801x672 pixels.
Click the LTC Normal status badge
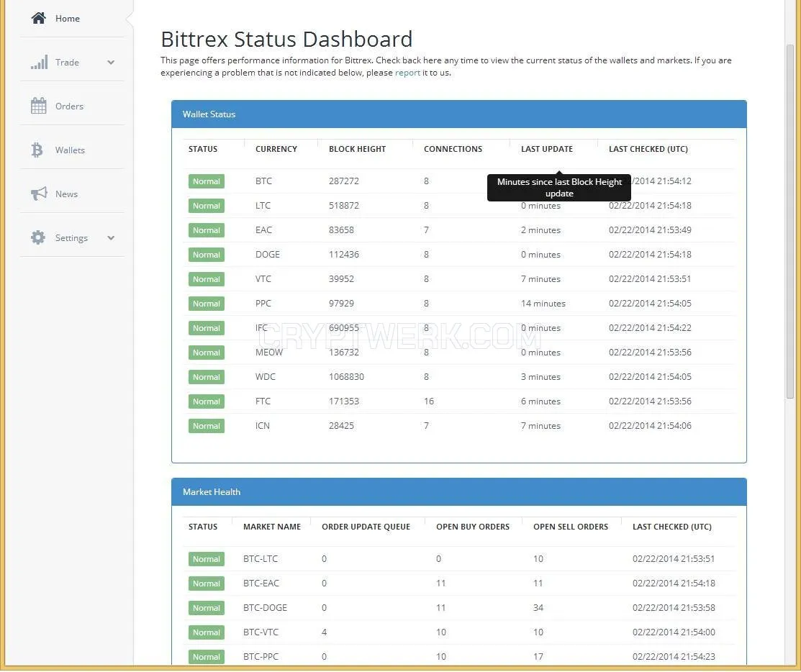point(207,206)
